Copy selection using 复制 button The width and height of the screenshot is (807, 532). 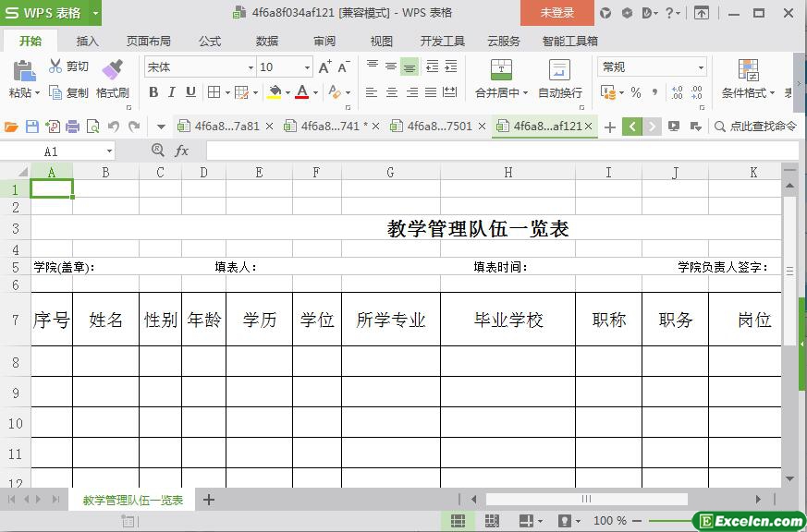click(68, 92)
